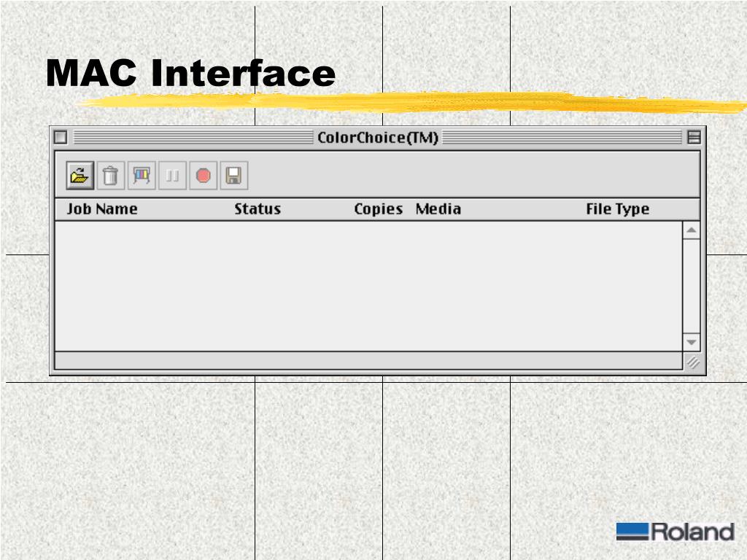Viewport: 747px width, 560px height.
Task: Delete job using the trash can icon
Action: pyautogui.click(x=111, y=176)
